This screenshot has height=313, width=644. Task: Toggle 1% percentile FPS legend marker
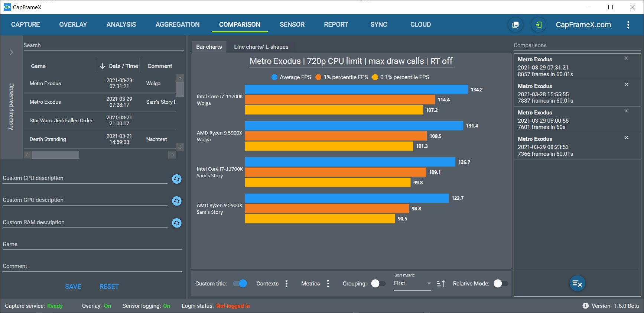tap(318, 77)
